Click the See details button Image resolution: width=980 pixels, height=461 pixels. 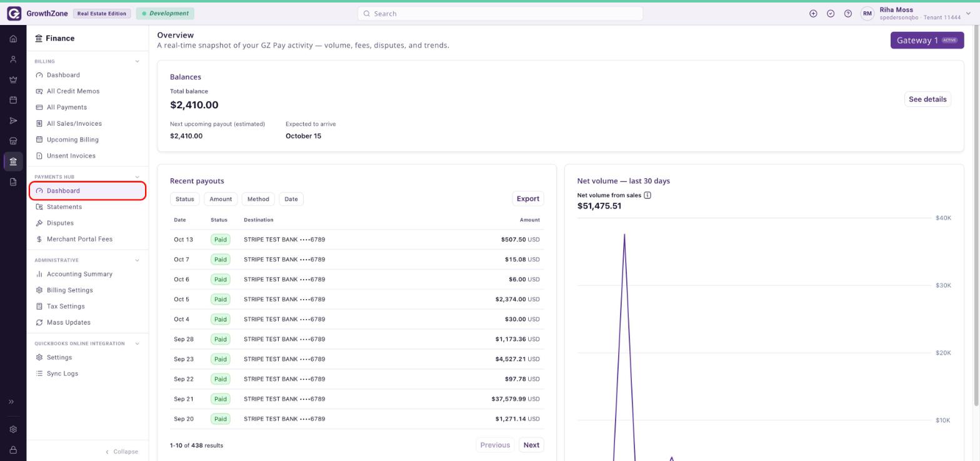(x=927, y=99)
